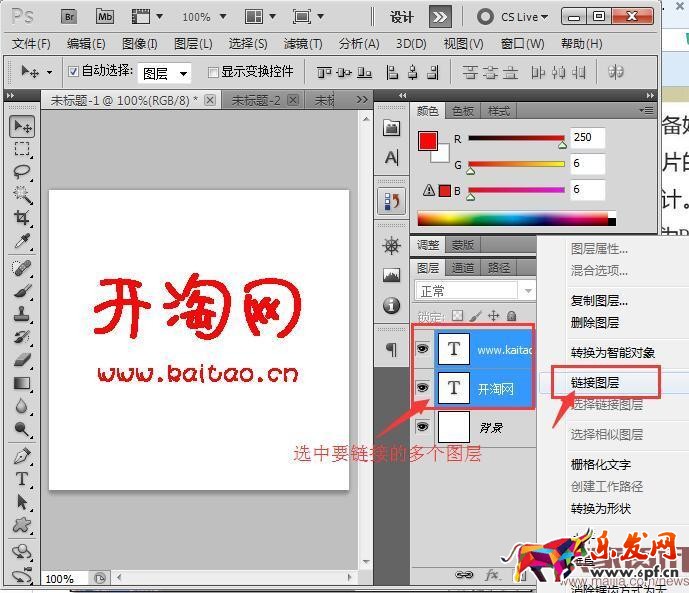Screen dimensions: 689x593
Task: Open the 滤镜(T) menu
Action: pos(303,44)
